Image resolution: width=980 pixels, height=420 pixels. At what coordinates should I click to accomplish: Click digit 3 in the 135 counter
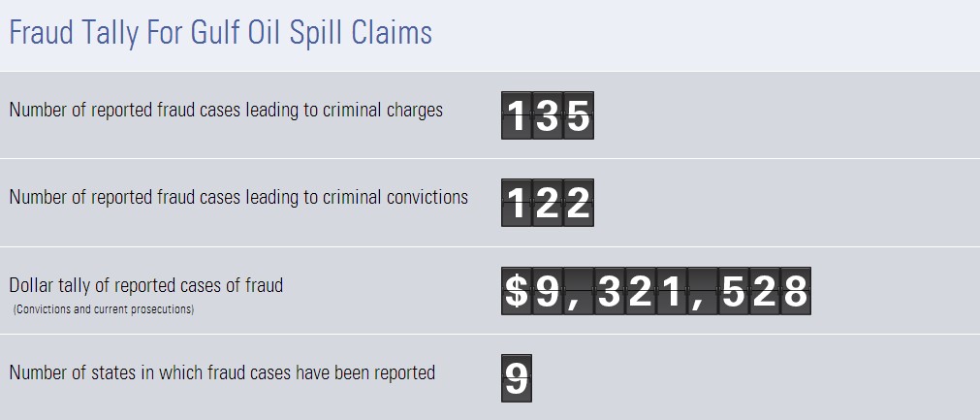pos(548,116)
